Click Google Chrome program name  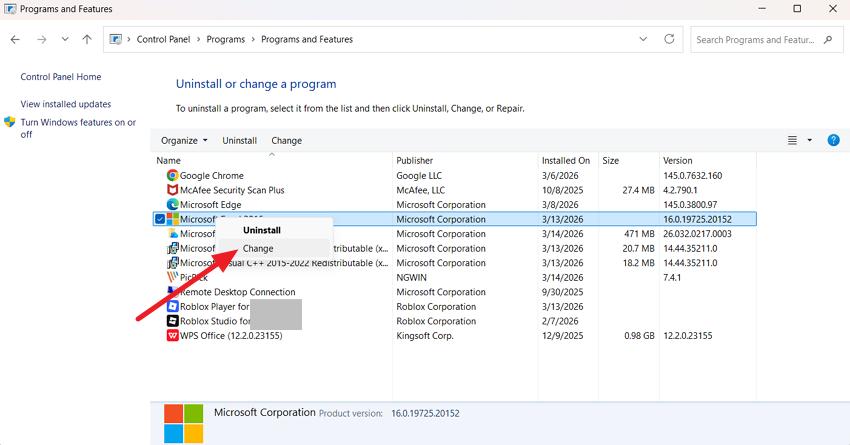(211, 176)
